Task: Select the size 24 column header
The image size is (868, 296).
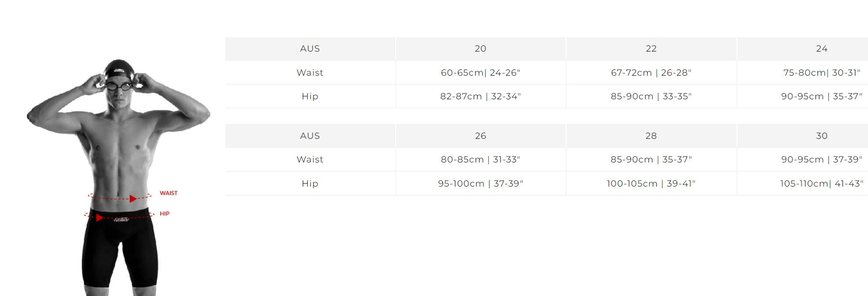Action: [821, 49]
